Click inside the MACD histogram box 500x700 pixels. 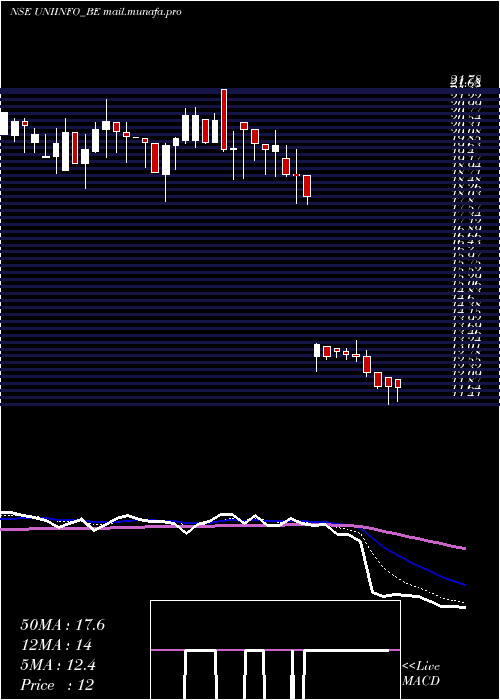click(x=275, y=650)
